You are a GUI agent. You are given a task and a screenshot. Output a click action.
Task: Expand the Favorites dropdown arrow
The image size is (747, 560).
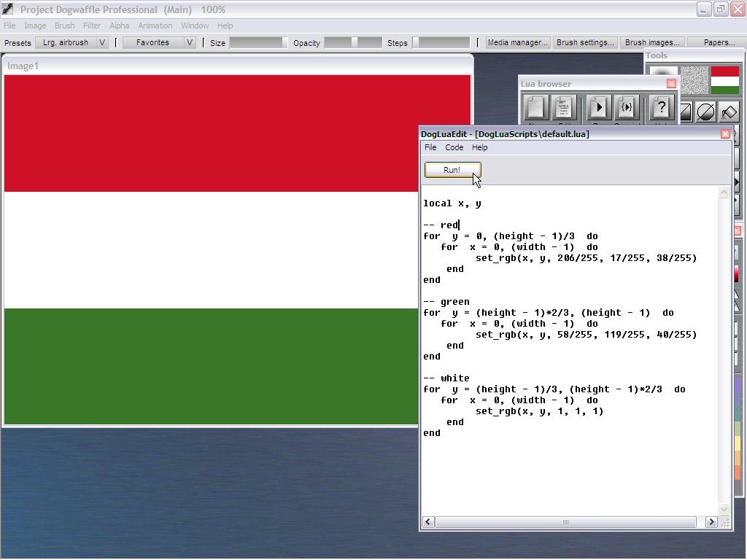click(190, 42)
